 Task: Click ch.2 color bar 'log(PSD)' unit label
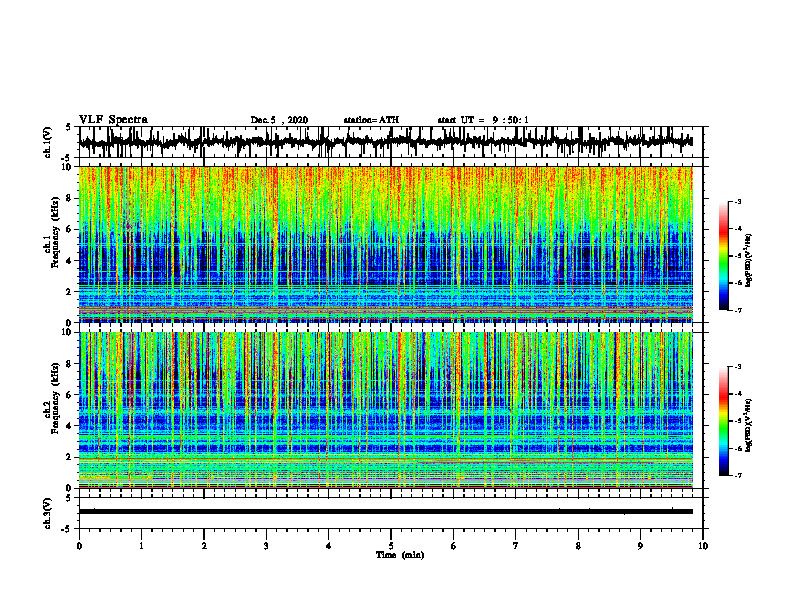click(749, 426)
